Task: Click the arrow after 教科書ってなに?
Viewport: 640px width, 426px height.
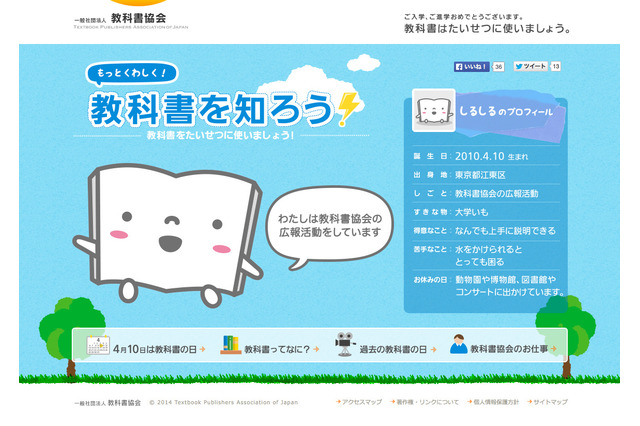Action: pyautogui.click(x=316, y=349)
